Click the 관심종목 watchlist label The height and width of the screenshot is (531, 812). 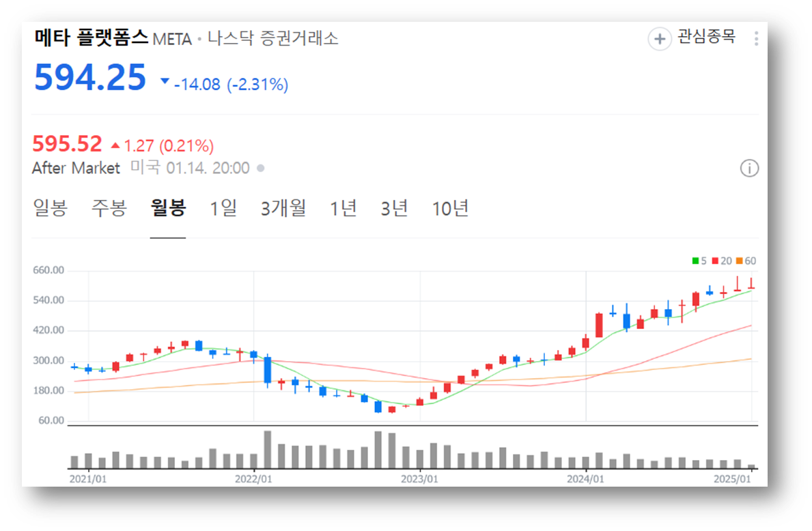[x=706, y=37]
